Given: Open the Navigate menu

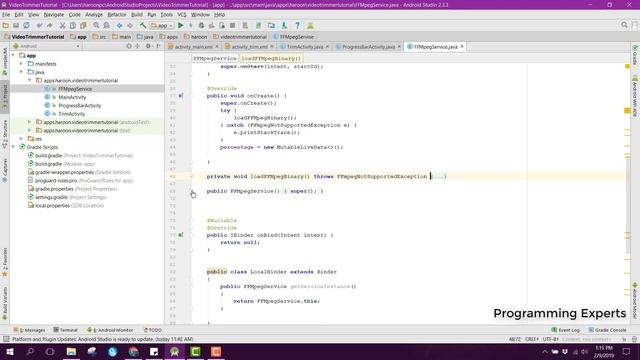Looking at the screenshot, I should pyautogui.click(x=54, y=15).
